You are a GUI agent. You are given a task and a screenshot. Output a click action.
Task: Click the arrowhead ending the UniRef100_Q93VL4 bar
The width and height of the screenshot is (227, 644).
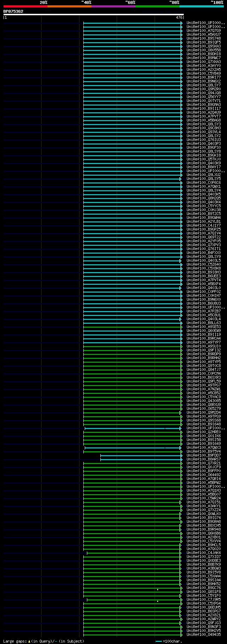click(x=182, y=132)
